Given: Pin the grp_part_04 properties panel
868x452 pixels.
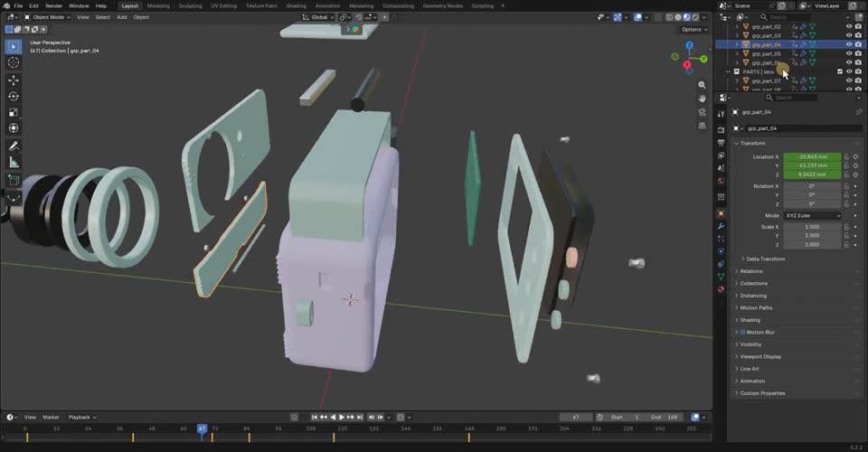Looking at the screenshot, I should (859, 112).
